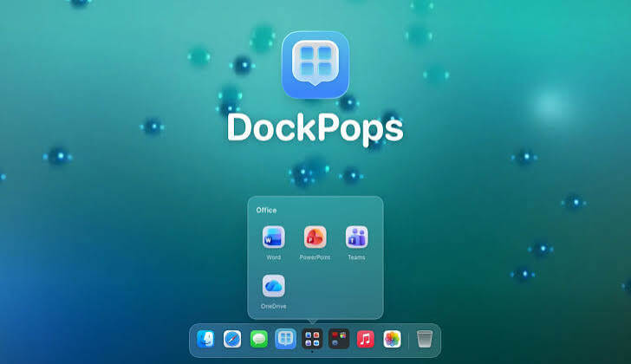Open Teams from the Office popup
Viewport: 631px width, 364px height.
pyautogui.click(x=356, y=237)
